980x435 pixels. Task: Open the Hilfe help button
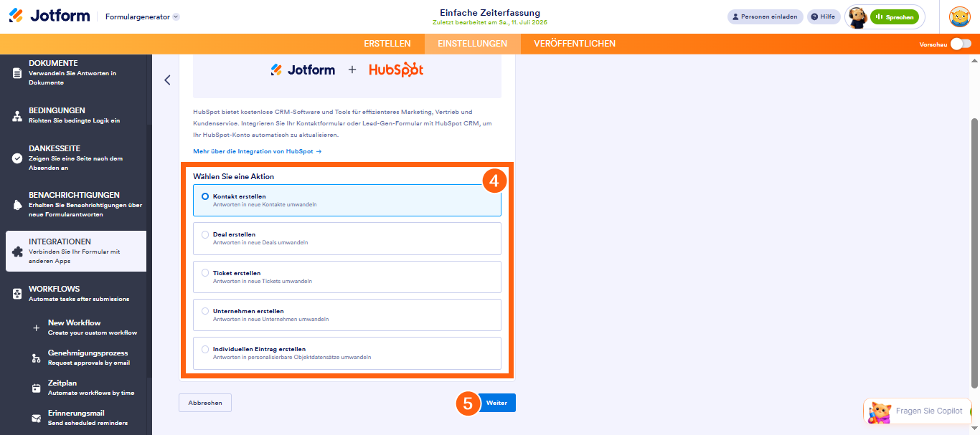pyautogui.click(x=824, y=16)
